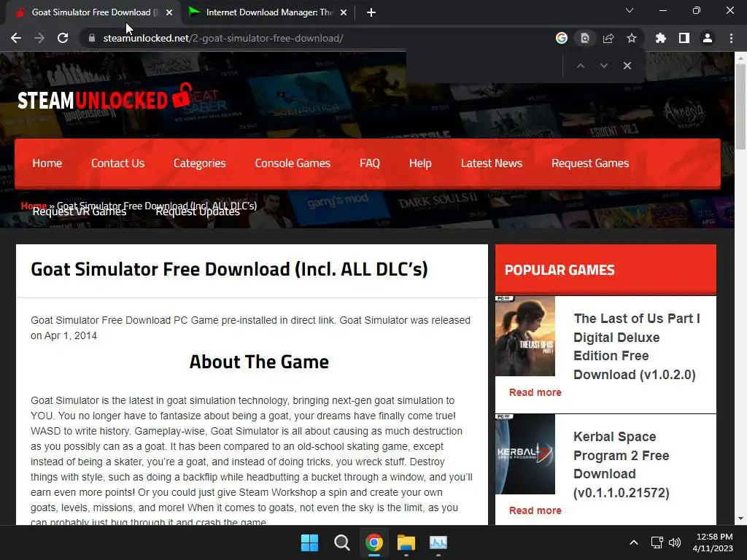
Task: Click the scrollbar up arrow
Action: point(740,58)
